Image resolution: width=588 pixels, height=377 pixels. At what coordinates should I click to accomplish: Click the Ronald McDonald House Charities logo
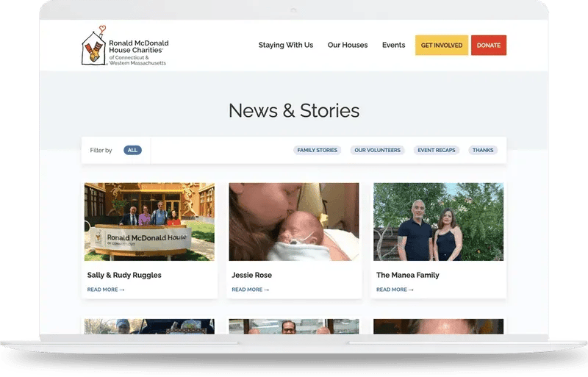125,46
